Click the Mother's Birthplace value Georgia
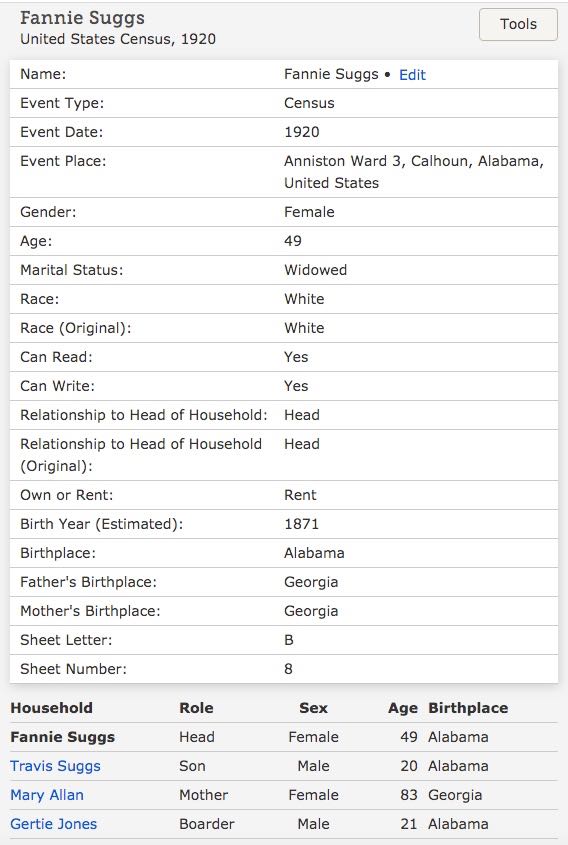 click(x=311, y=611)
